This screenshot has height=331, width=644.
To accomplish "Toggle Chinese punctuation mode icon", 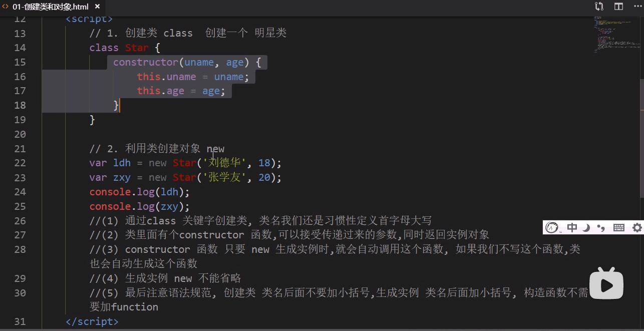I will (601, 227).
